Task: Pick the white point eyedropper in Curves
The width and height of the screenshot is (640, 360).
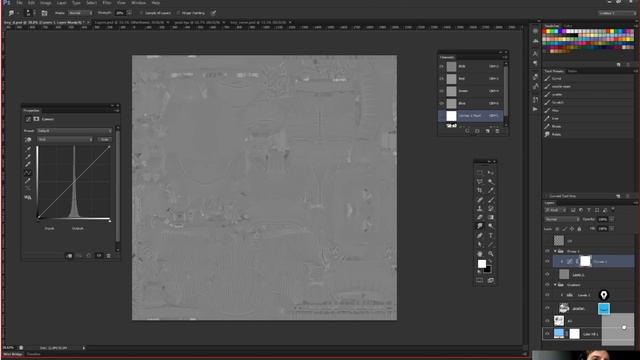Action: (x=28, y=164)
